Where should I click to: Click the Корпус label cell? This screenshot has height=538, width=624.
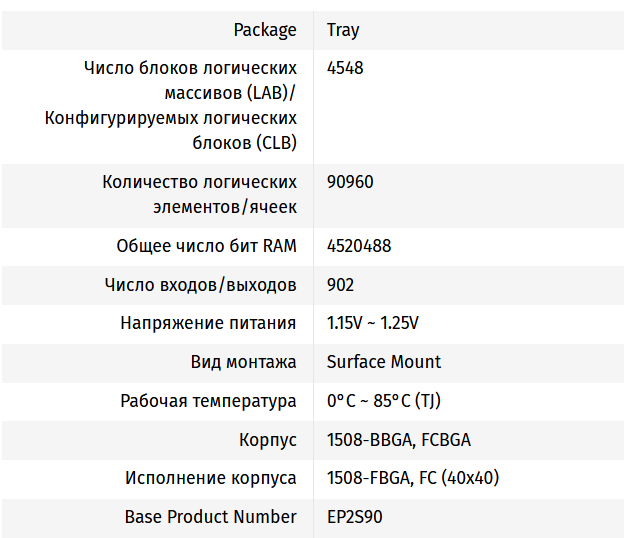point(268,440)
